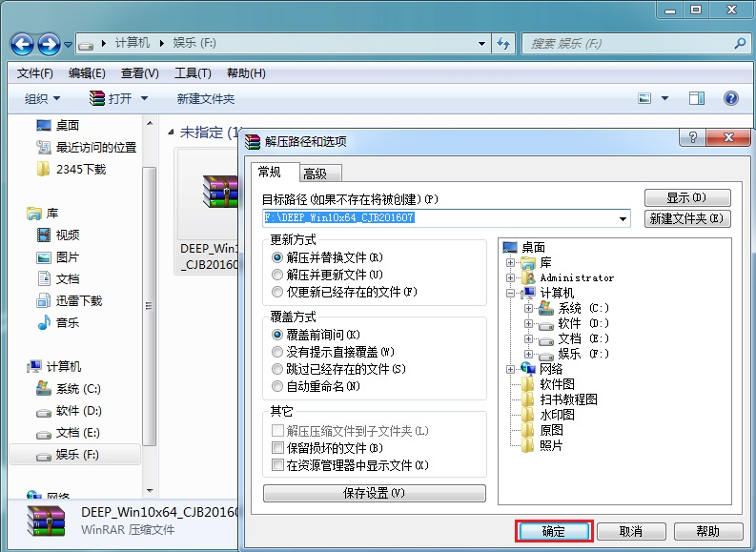The height and width of the screenshot is (552, 756).
Task: Click the forward navigation arrow
Action: pos(50,45)
